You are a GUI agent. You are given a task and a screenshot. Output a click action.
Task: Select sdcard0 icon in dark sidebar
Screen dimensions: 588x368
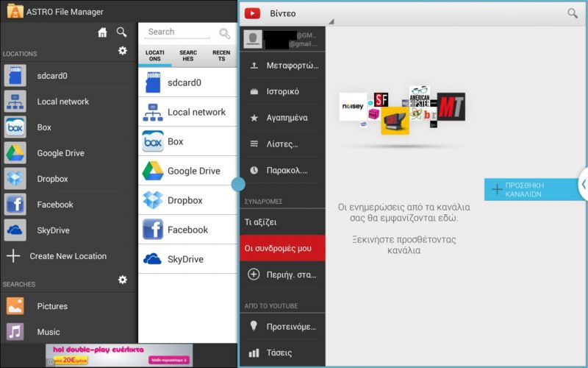(x=15, y=76)
